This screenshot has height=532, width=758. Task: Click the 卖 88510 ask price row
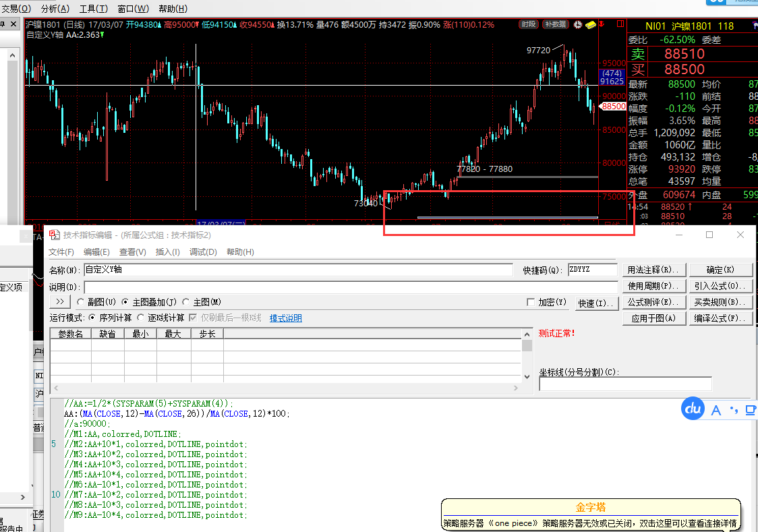693,54
